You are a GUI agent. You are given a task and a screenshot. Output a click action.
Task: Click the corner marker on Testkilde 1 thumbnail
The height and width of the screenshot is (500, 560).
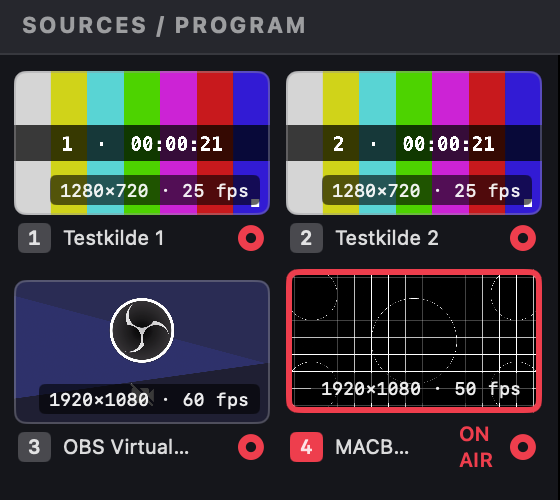(x=255, y=203)
